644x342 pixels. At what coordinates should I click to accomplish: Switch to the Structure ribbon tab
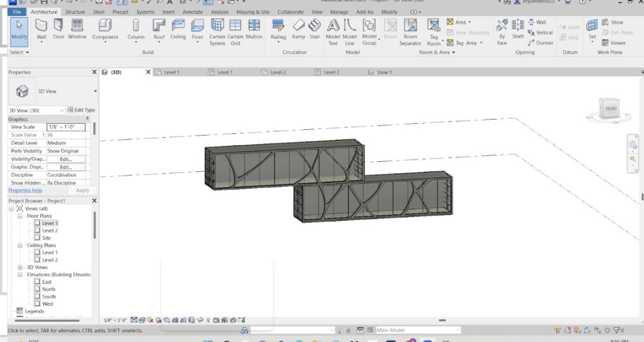75,12
